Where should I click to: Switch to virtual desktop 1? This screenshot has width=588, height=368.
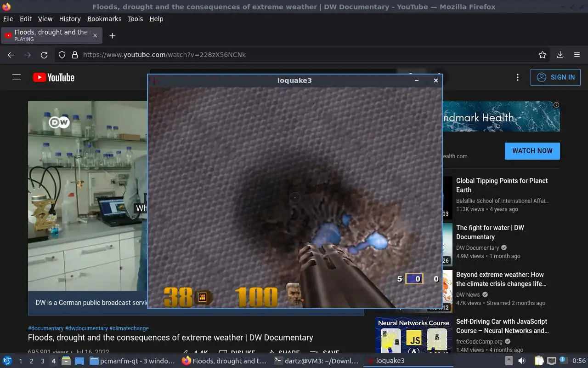(21, 361)
